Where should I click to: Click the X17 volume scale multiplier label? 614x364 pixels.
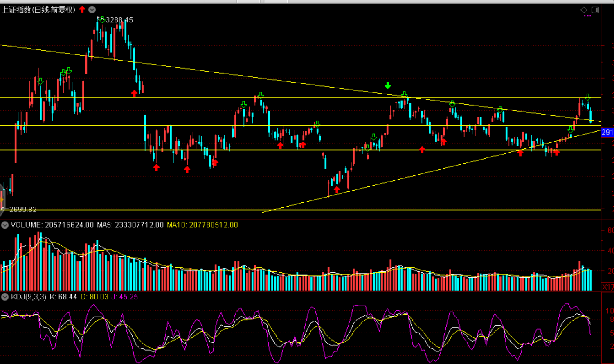coord(608,287)
